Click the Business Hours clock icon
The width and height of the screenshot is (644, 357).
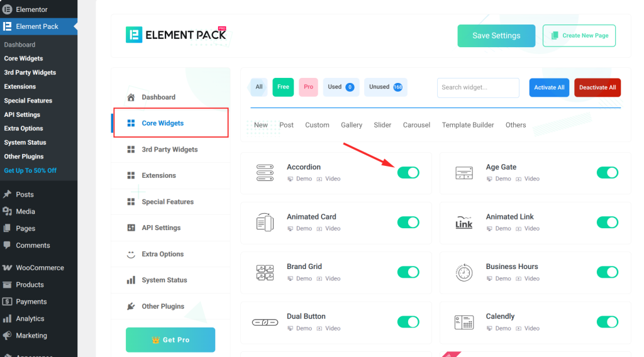(x=464, y=273)
